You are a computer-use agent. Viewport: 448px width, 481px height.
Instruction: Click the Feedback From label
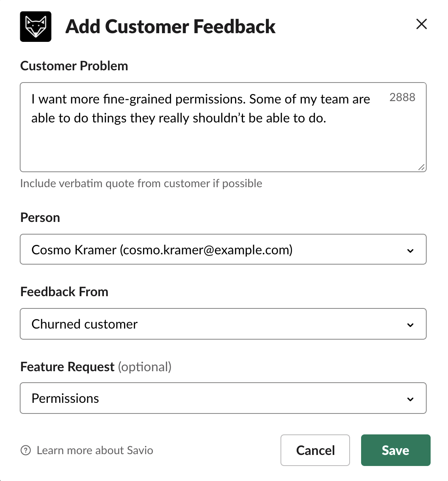pos(64,292)
